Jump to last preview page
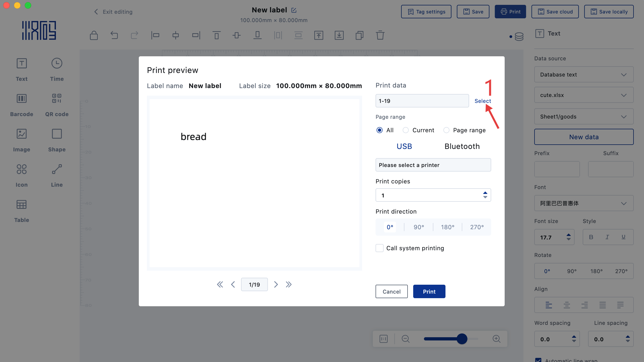Viewport: 644px width, 362px height. click(289, 284)
